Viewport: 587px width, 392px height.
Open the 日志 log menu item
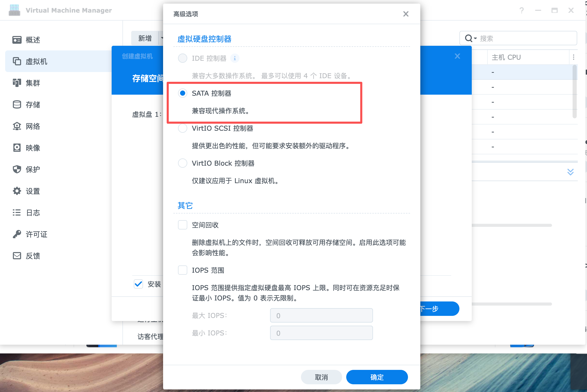pos(33,213)
